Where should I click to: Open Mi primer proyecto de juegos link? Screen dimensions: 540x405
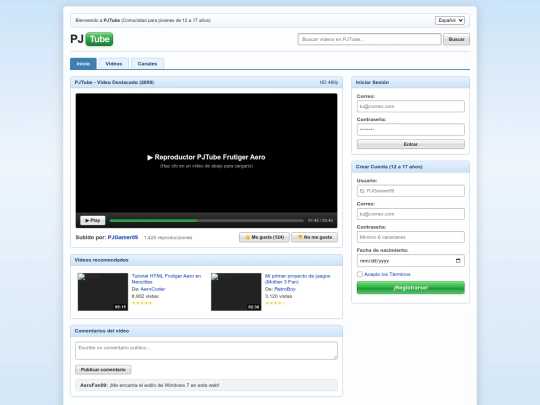298,279
